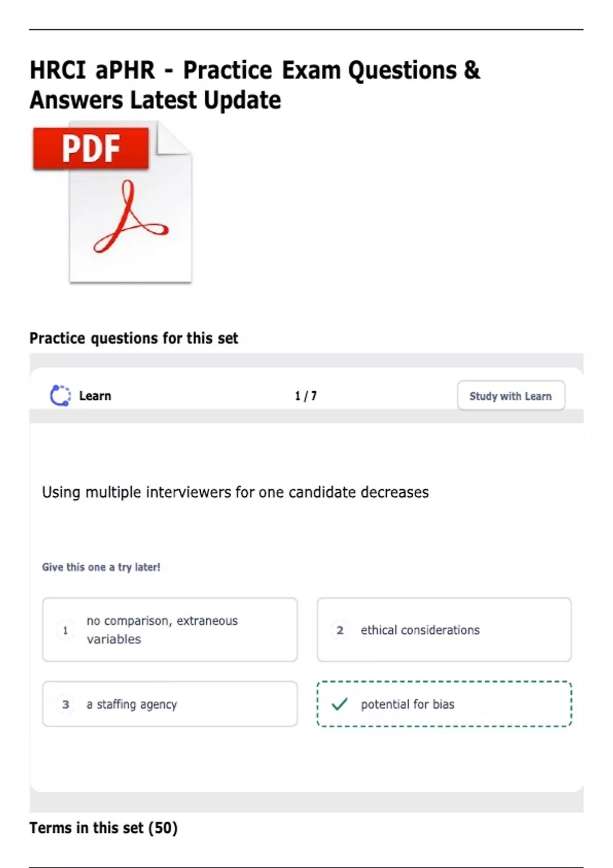Click the "Terms in this set (50)" heading

coord(103,828)
